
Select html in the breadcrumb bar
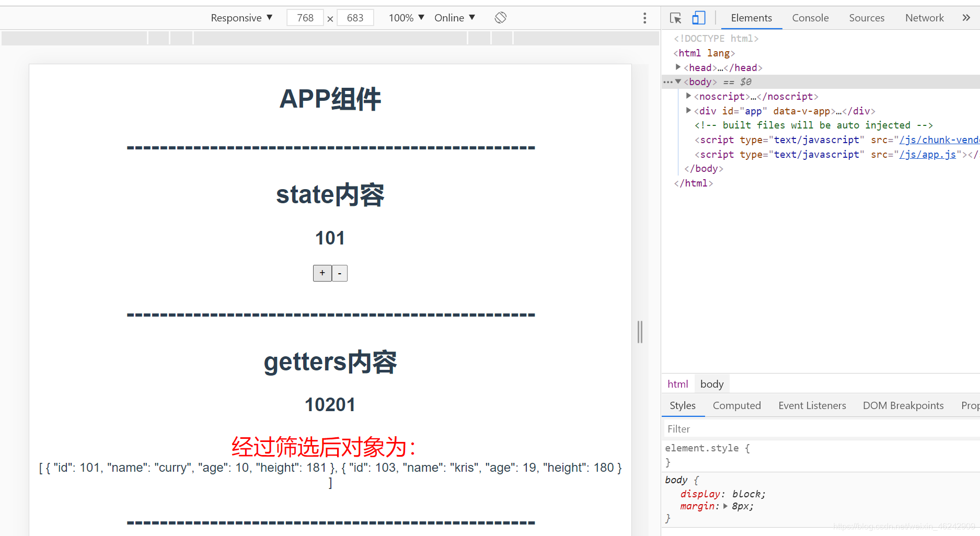[x=677, y=384]
